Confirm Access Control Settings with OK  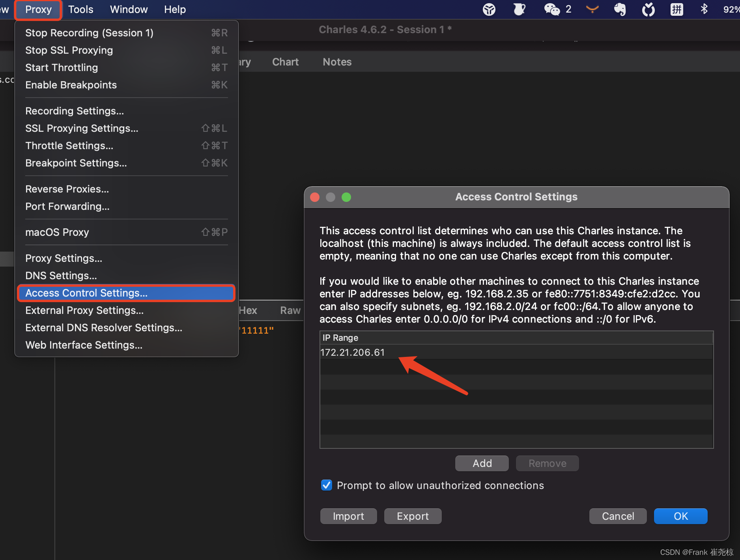pos(680,516)
